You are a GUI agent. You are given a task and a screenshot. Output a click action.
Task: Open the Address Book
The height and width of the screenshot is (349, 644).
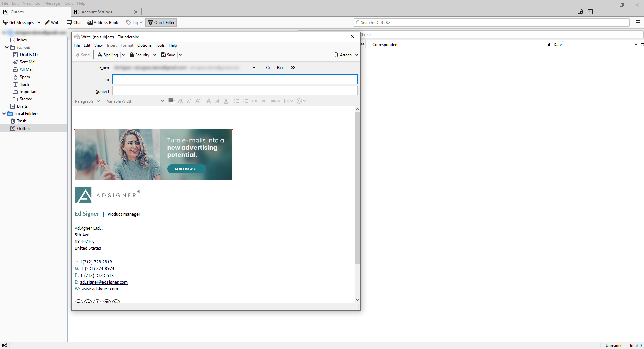click(103, 22)
